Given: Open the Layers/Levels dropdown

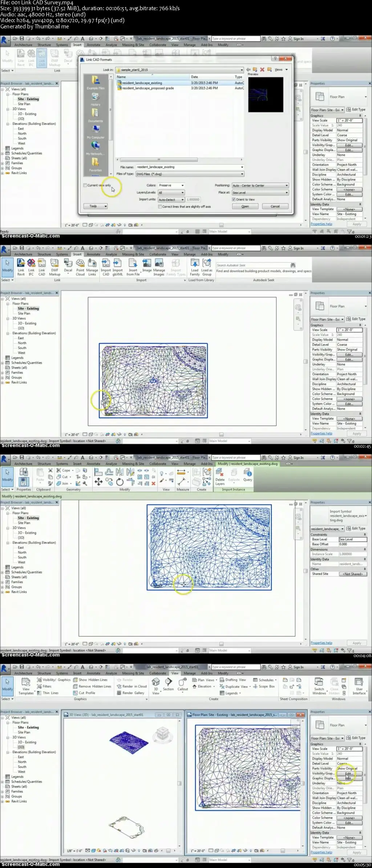Looking at the screenshot, I should [x=171, y=192].
